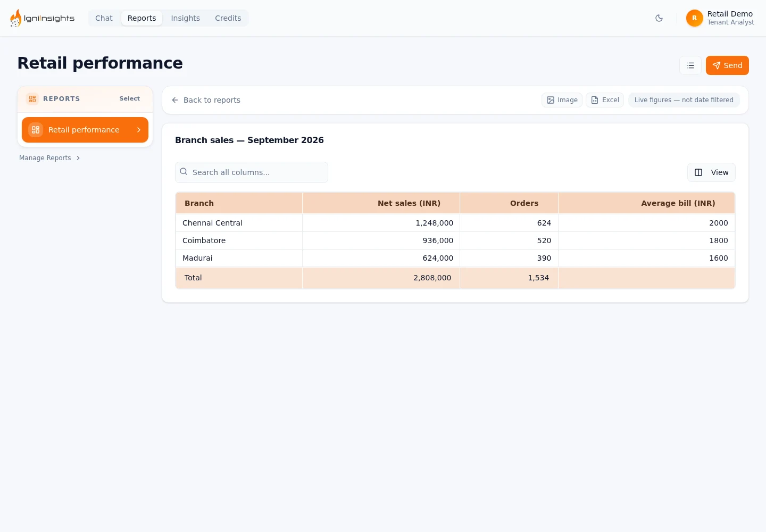This screenshot has width=766, height=532.
Task: Click average bill value 1800
Action: coord(719,240)
